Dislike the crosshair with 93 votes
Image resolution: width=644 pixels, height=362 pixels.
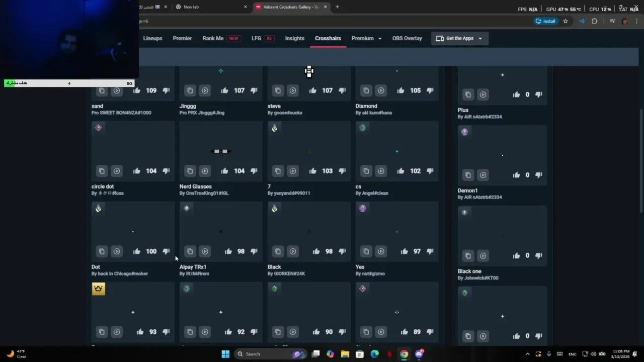tap(166, 332)
